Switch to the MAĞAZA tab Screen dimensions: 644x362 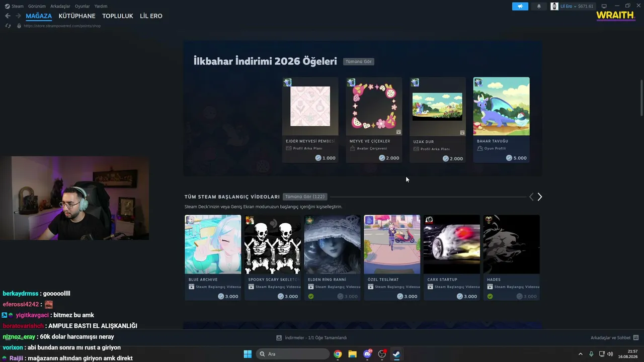pyautogui.click(x=39, y=16)
